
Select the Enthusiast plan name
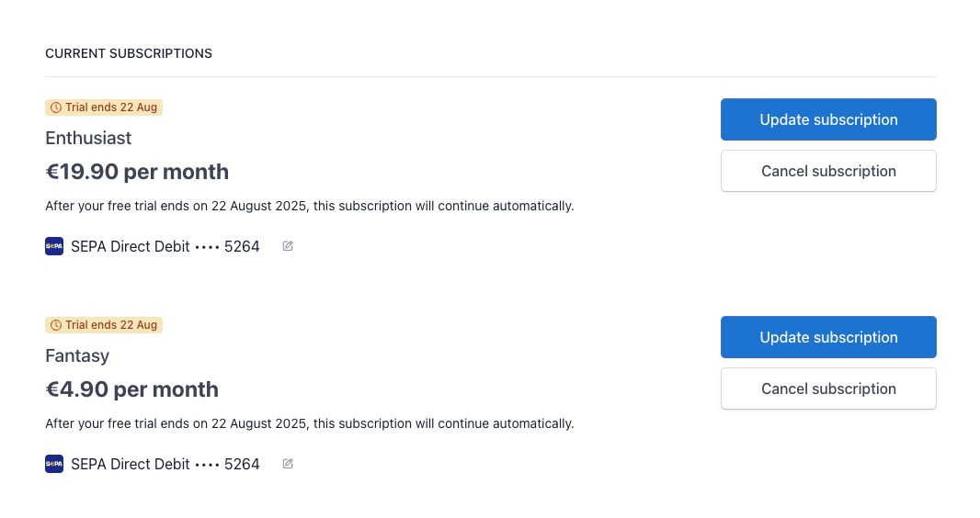tap(88, 139)
